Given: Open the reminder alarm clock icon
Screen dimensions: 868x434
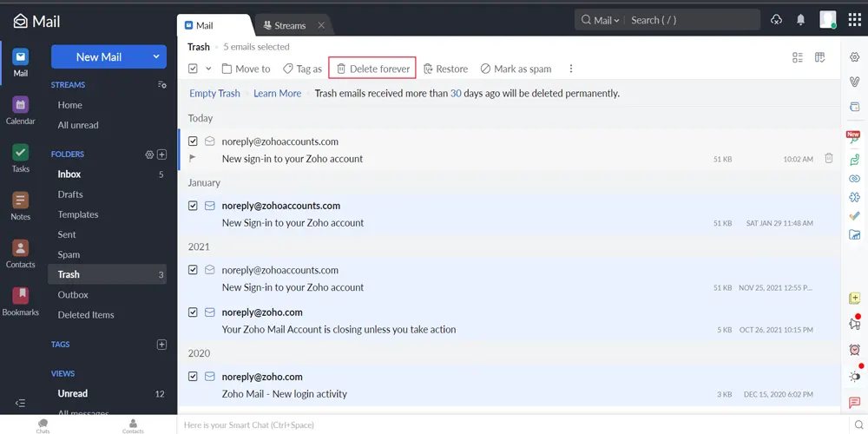Looking at the screenshot, I should click(x=854, y=349).
